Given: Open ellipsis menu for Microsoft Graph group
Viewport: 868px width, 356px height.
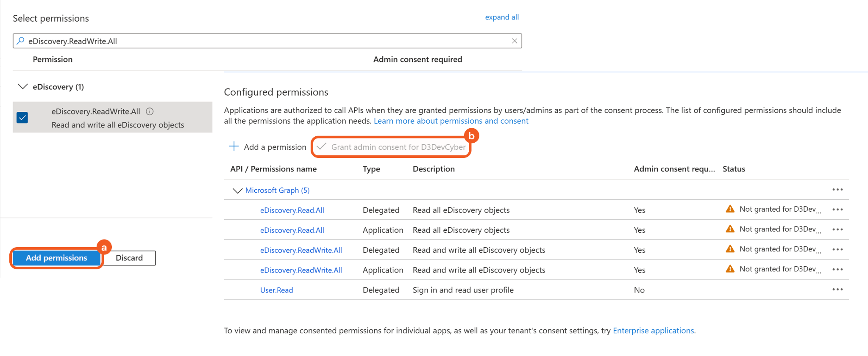Looking at the screenshot, I should pyautogui.click(x=837, y=190).
